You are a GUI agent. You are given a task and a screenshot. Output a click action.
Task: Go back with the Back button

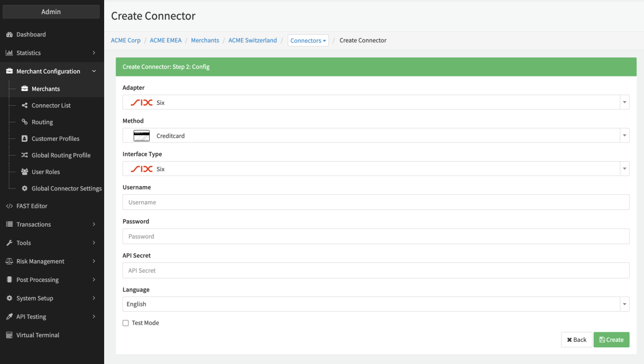pyautogui.click(x=576, y=340)
